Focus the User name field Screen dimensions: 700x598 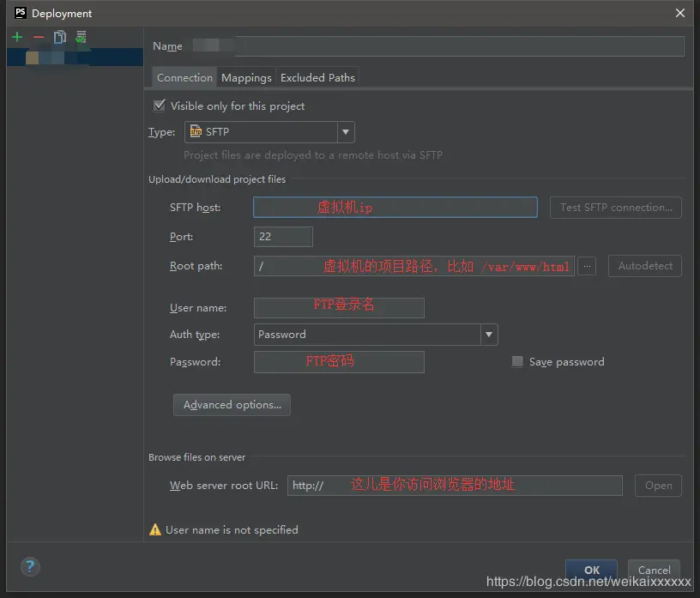click(339, 308)
